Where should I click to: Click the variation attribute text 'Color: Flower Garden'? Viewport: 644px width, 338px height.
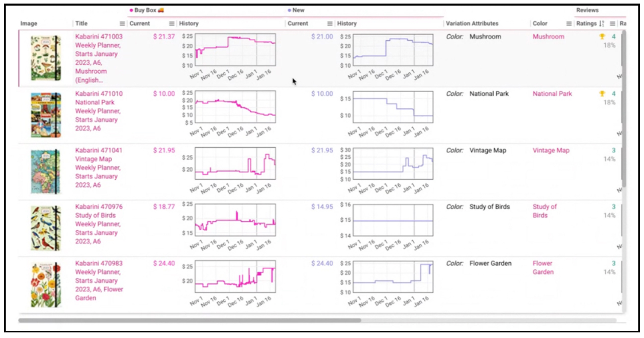479,263
